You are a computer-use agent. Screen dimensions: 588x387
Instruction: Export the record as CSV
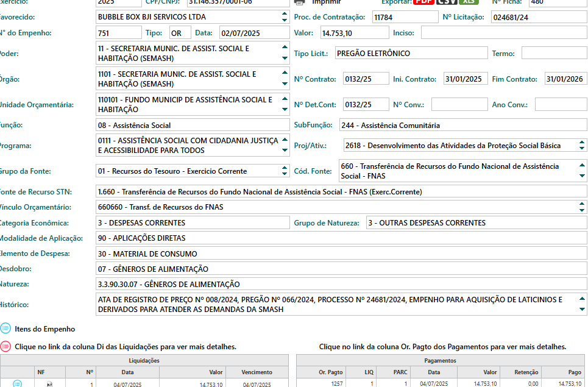point(447,2)
